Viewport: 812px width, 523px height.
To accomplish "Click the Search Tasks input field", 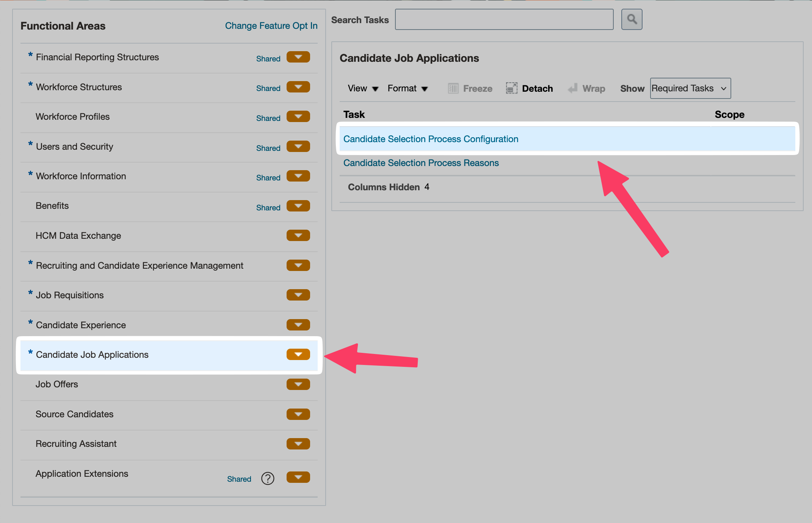I will tap(504, 20).
